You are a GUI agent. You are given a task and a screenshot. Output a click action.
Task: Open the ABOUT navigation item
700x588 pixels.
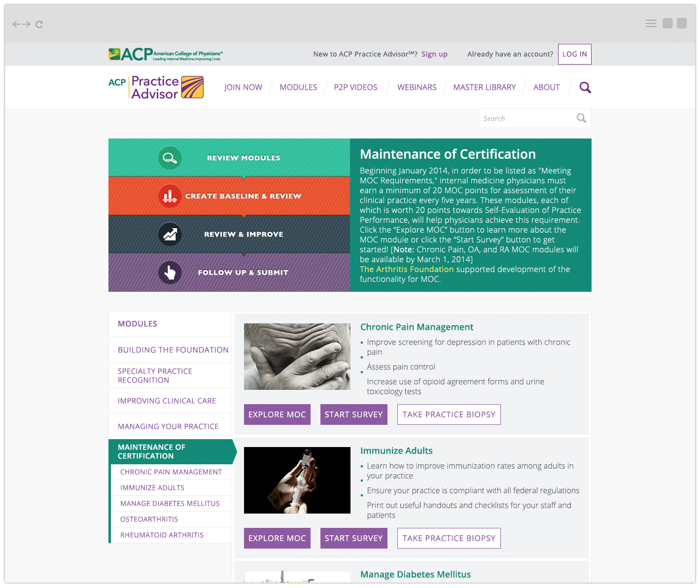pyautogui.click(x=547, y=87)
